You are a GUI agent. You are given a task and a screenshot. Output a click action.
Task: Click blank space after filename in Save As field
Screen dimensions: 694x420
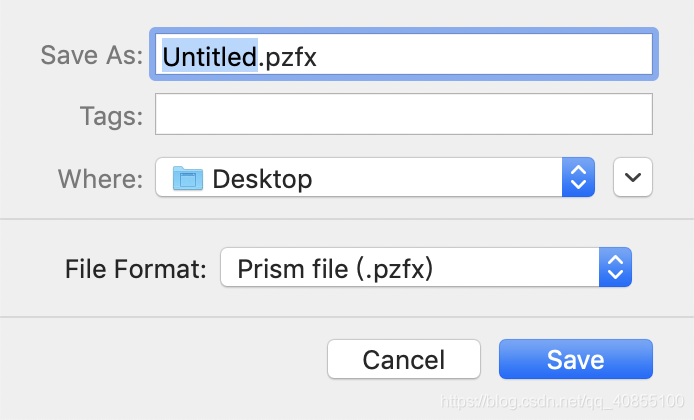[x=485, y=54]
